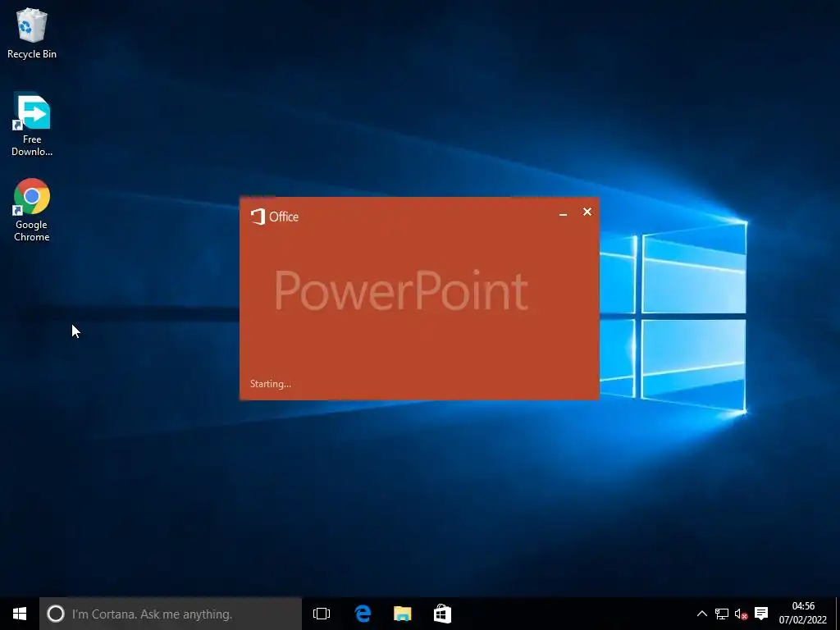This screenshot has width=840, height=630.
Task: Open the Action Center notifications icon
Action: (x=761, y=614)
